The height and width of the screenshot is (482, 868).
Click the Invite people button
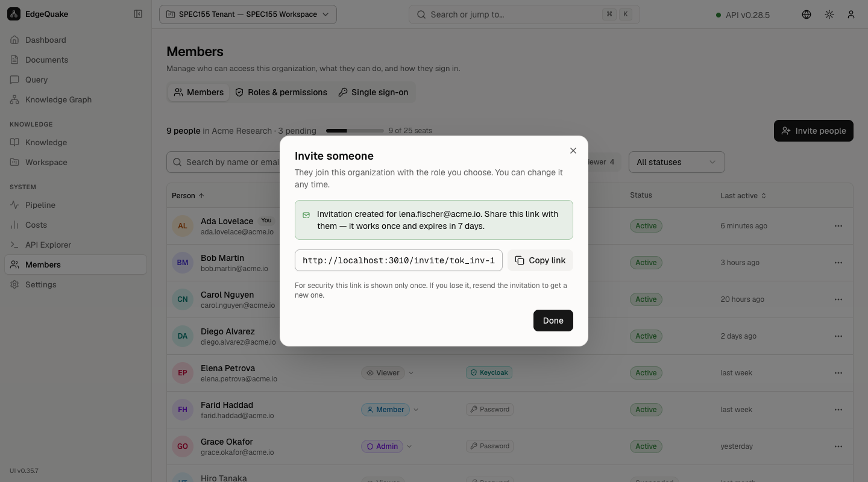coord(813,131)
